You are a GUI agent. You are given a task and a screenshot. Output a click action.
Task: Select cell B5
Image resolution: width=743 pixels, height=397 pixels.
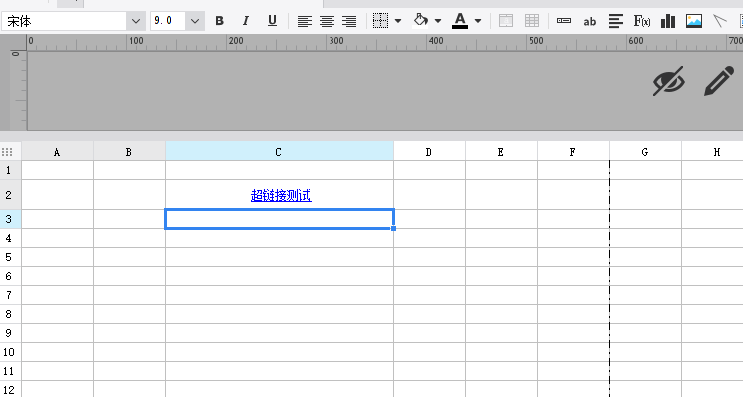(129, 257)
